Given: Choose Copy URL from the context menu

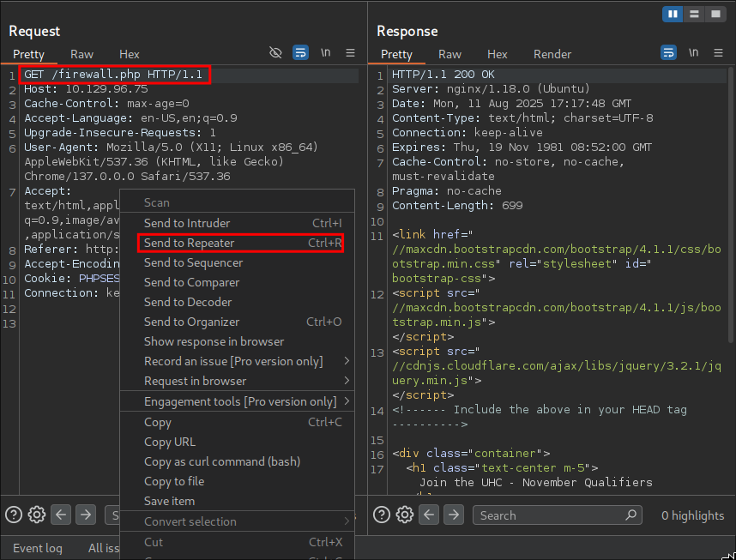Looking at the screenshot, I should pyautogui.click(x=237, y=442).
